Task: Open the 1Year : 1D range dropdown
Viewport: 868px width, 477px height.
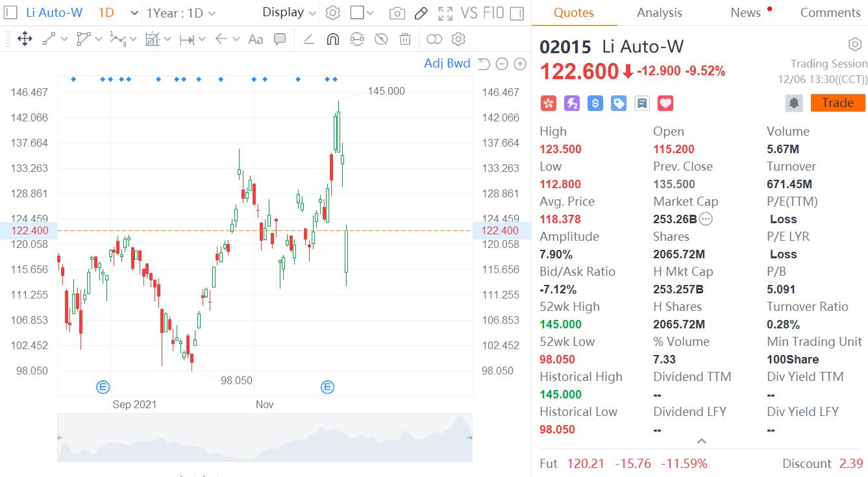Action: tap(181, 13)
